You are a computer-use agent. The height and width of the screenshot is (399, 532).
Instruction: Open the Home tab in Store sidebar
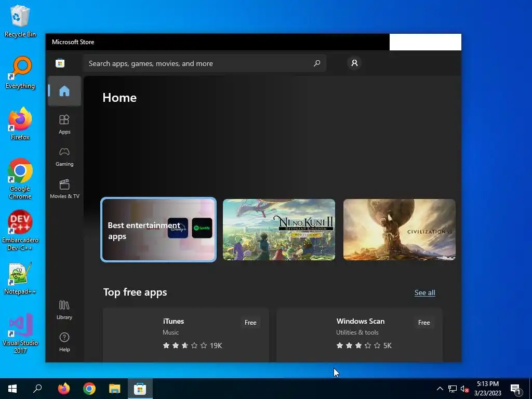[x=64, y=91]
